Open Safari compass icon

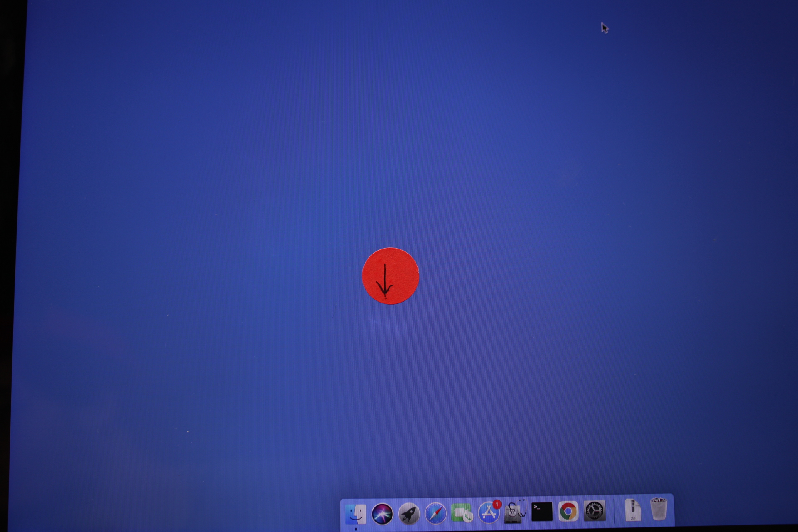(436, 513)
